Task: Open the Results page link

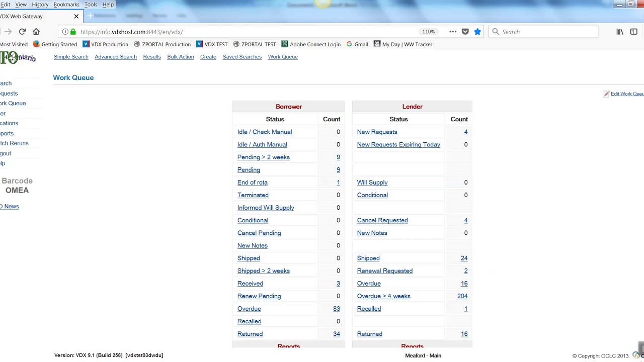Action: coord(152,57)
